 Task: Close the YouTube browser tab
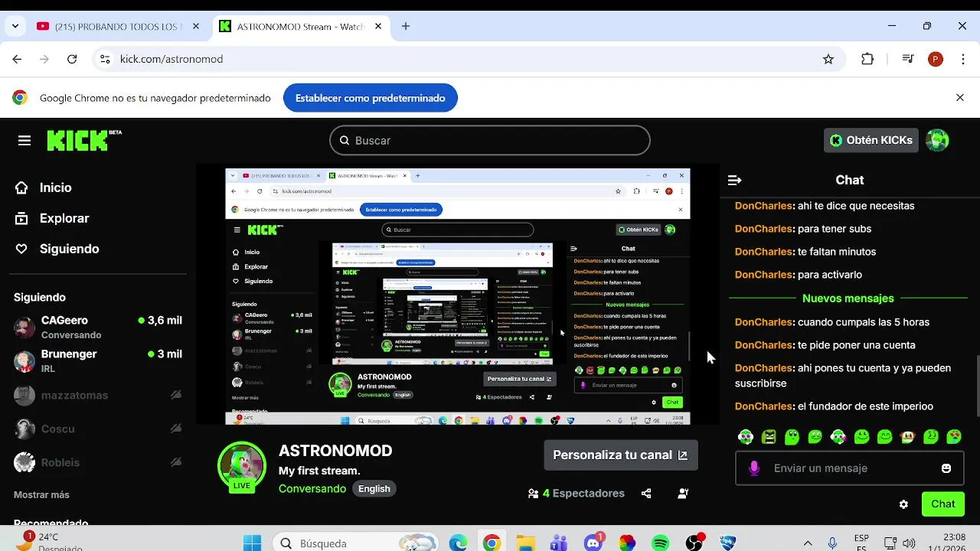pos(196,26)
